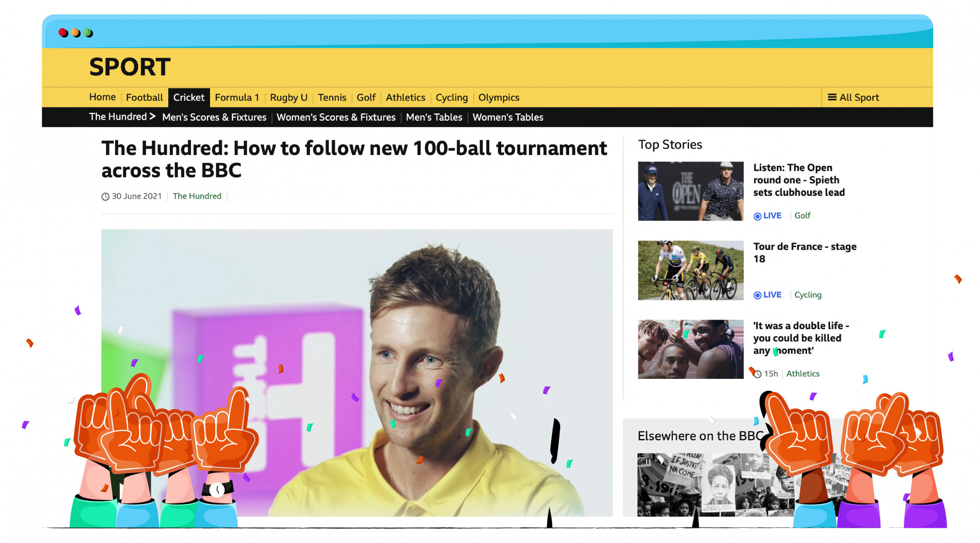This screenshot has width=980, height=543.
Task: Click the Tour de France cyclists thumbnail
Action: pos(690,270)
